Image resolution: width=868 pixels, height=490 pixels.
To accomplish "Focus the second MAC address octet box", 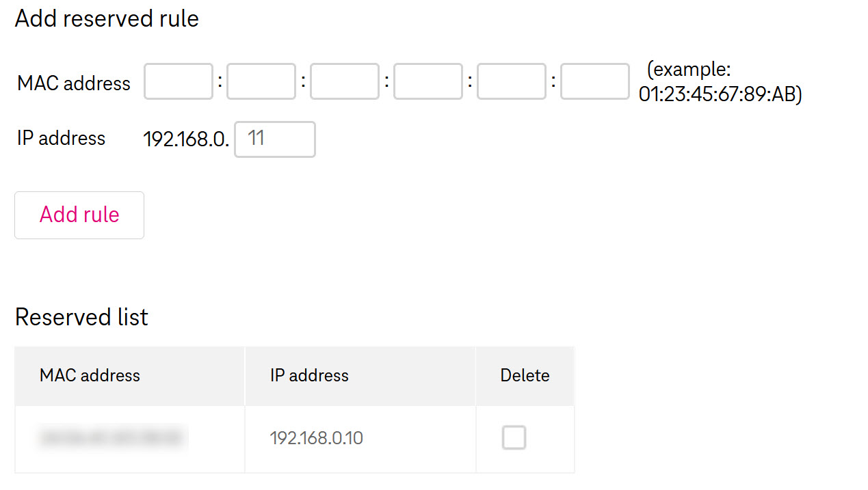I will (x=261, y=82).
